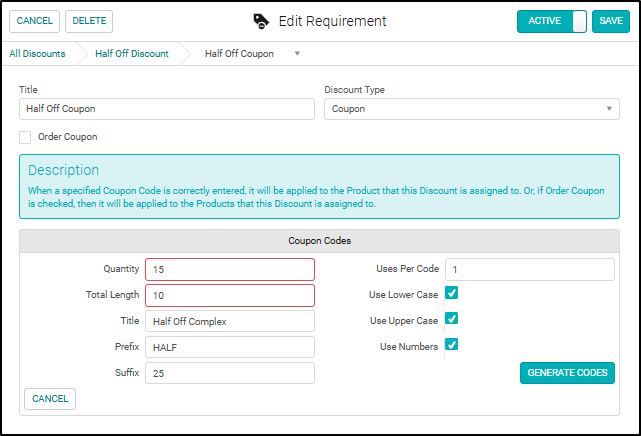Viewport: 641px width, 436px height.
Task: Uncheck Use Lower Case checkbox
Action: click(451, 293)
